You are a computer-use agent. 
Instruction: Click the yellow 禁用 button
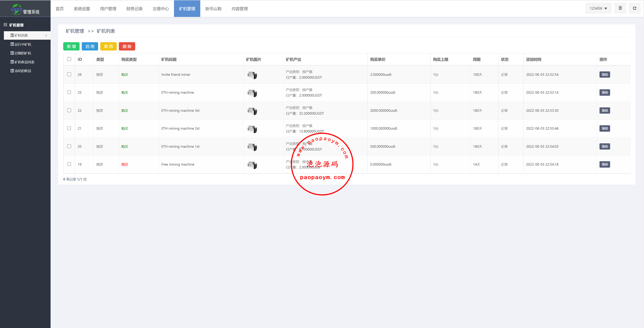click(x=108, y=46)
